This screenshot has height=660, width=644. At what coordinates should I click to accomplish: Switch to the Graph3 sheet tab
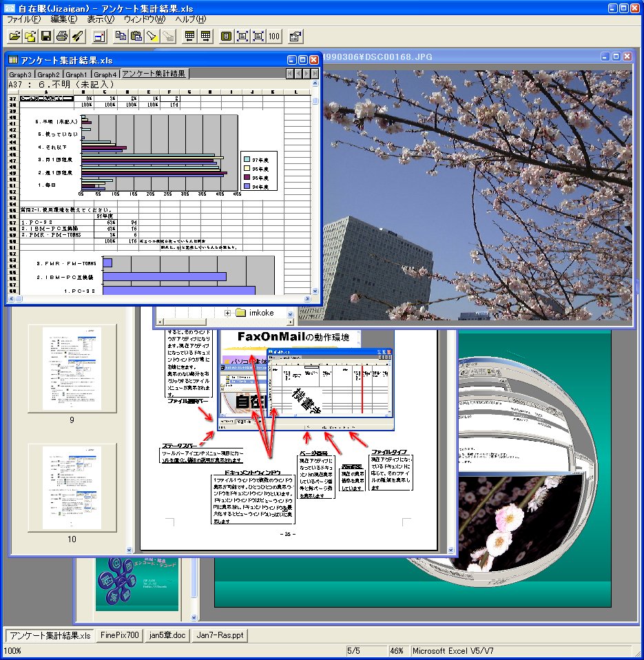tap(20, 74)
